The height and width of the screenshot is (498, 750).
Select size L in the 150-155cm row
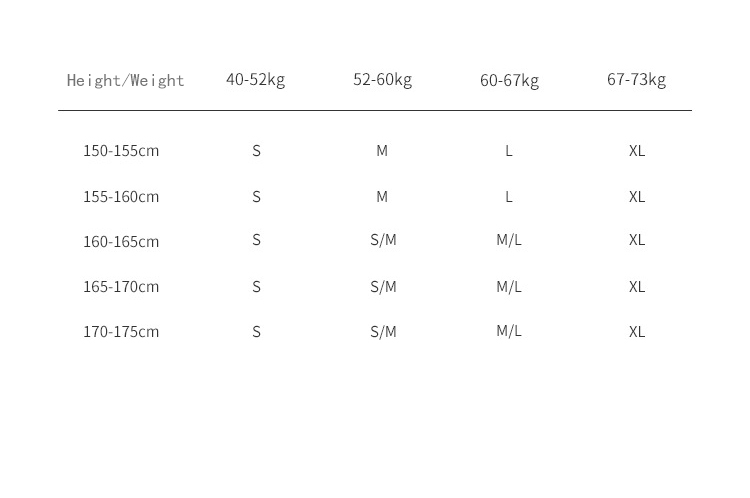[509, 151]
